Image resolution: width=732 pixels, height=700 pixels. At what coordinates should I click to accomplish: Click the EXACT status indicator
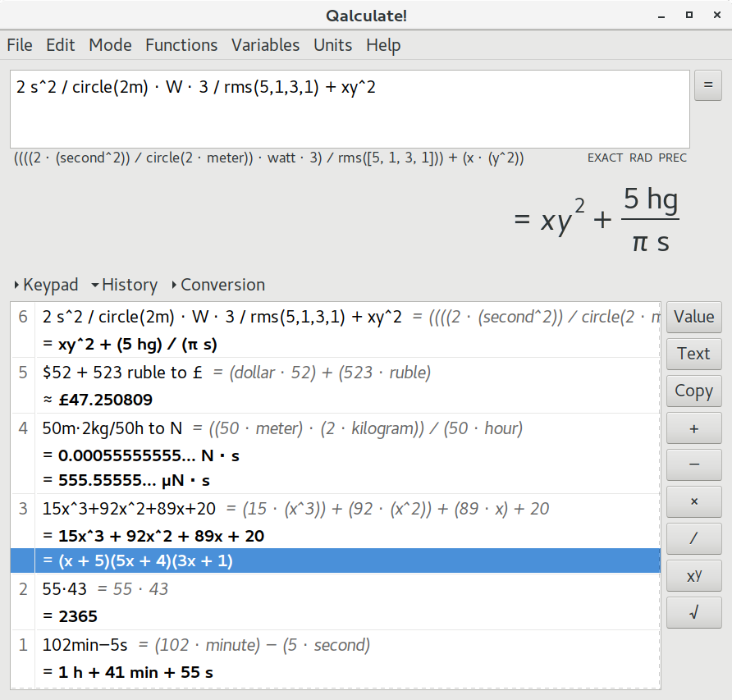tap(605, 158)
